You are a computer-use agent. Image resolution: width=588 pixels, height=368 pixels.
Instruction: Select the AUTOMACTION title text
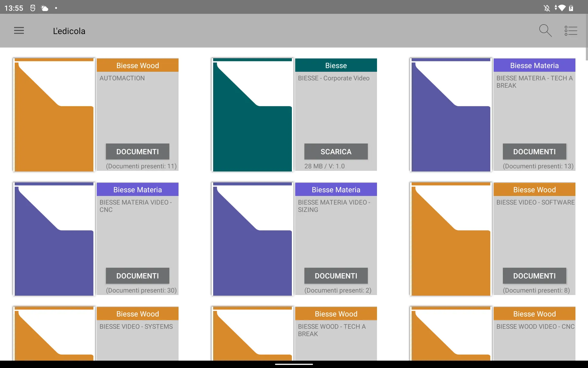click(x=122, y=78)
